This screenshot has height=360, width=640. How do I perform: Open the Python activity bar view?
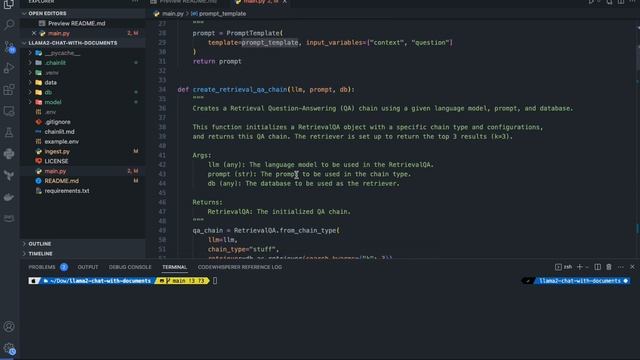pos(9,154)
